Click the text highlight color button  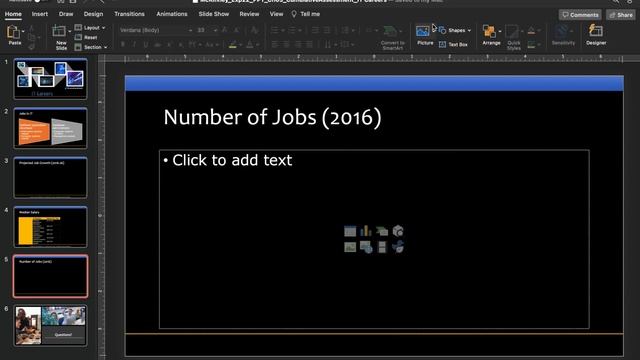pos(232,44)
